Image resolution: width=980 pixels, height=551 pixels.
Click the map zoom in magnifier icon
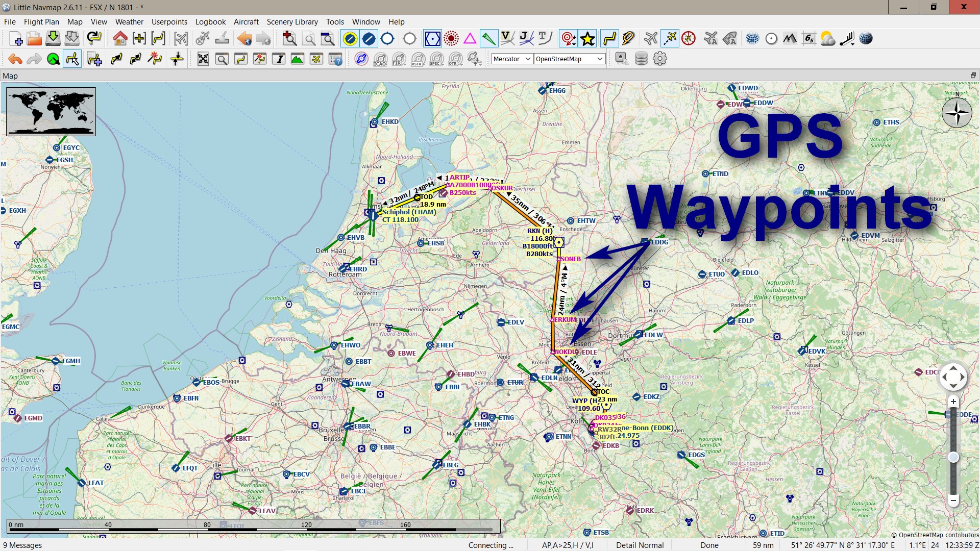point(289,39)
